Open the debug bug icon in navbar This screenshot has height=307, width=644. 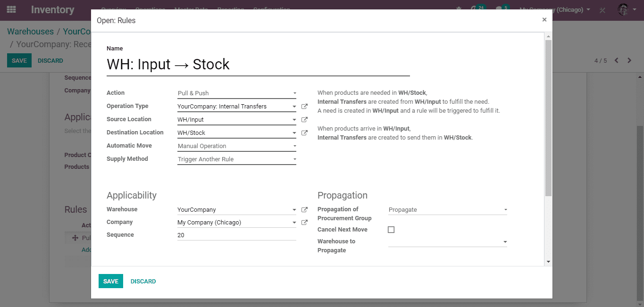tap(459, 9)
